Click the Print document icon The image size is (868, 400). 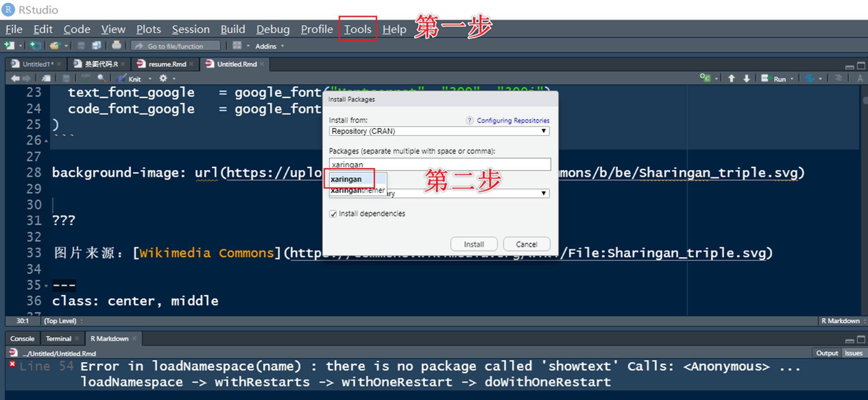(116, 45)
